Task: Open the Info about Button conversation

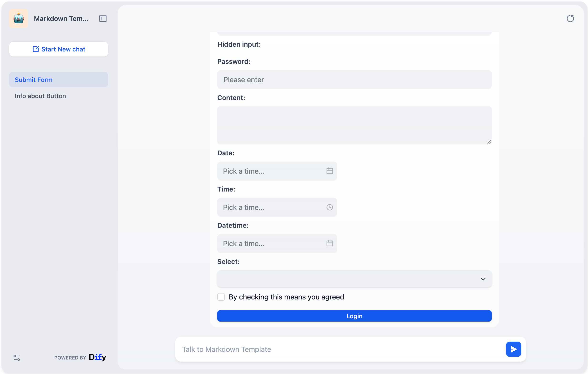Action: pyautogui.click(x=40, y=96)
